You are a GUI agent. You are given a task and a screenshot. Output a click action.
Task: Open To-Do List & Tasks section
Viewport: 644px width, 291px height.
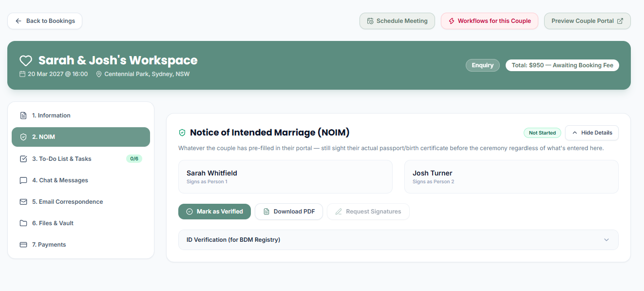coord(81,159)
